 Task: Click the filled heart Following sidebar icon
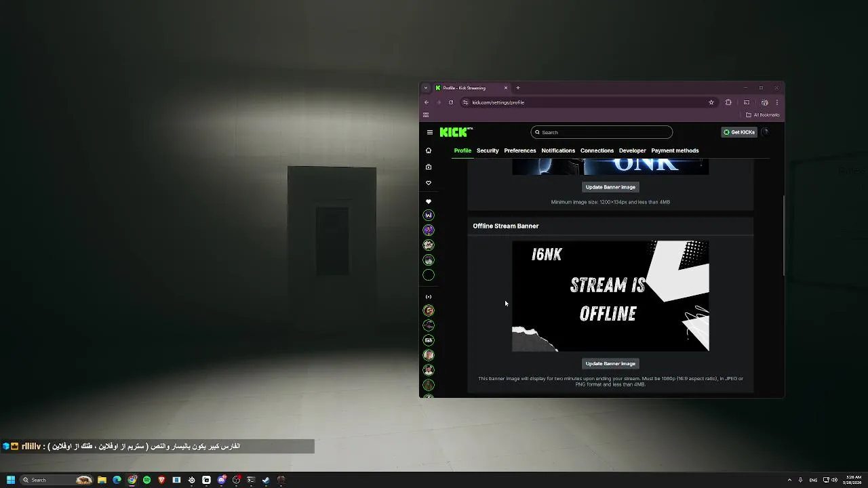point(428,201)
